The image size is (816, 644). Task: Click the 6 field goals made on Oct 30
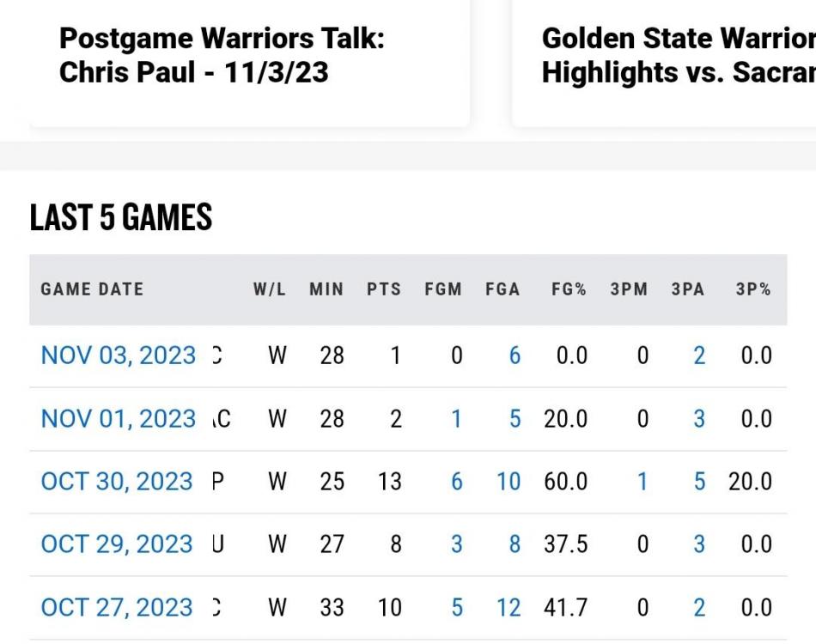point(457,482)
